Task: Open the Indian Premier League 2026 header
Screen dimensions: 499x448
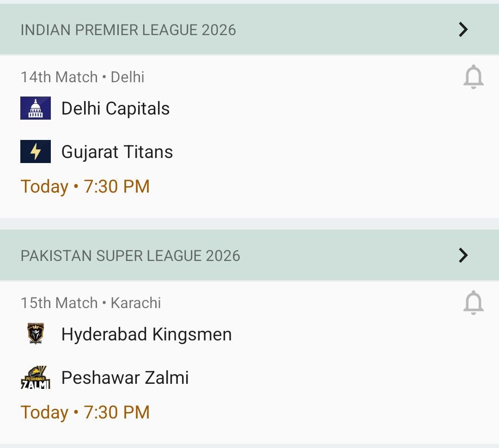Action: click(x=128, y=30)
